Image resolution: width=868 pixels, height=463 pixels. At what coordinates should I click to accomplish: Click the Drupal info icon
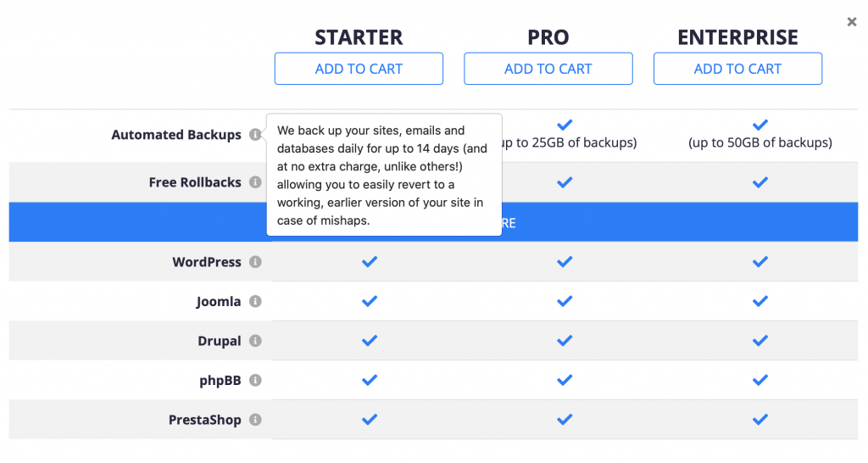(x=255, y=341)
